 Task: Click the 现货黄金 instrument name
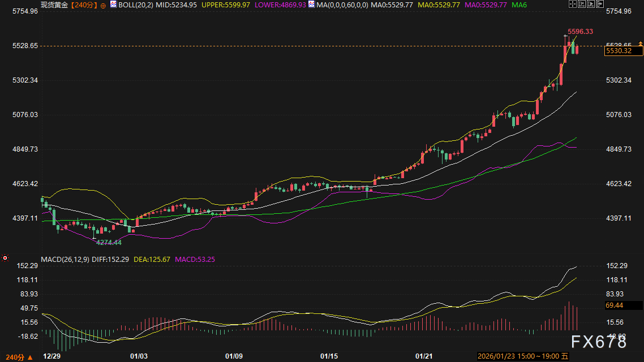pyautogui.click(x=54, y=5)
